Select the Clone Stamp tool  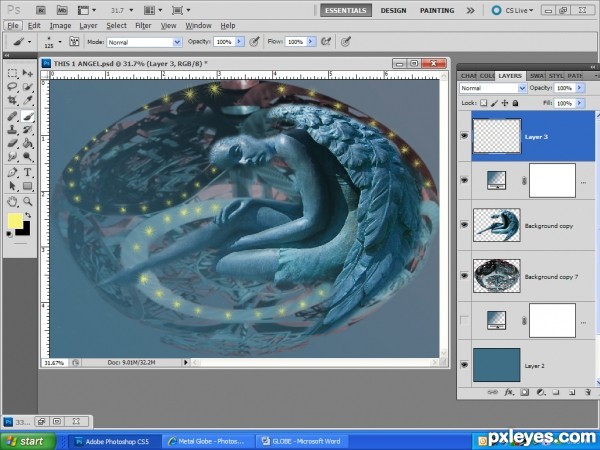click(12, 129)
